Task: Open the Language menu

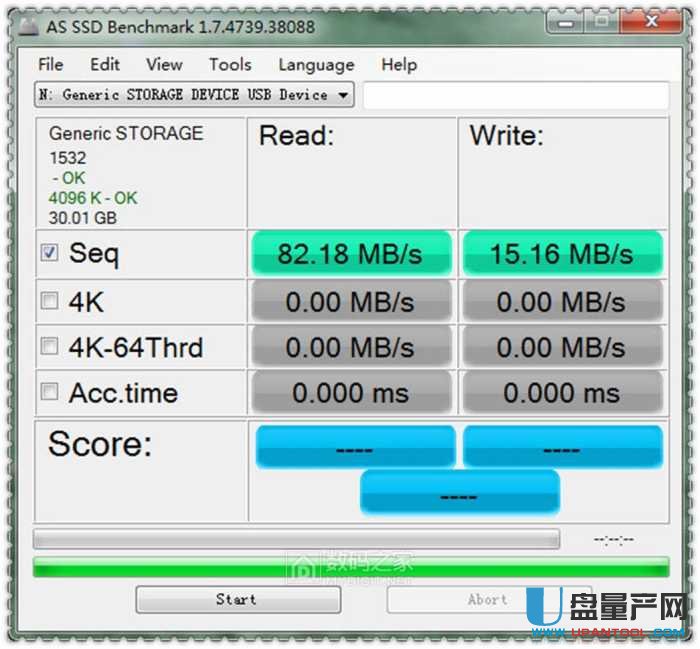Action: [316, 65]
